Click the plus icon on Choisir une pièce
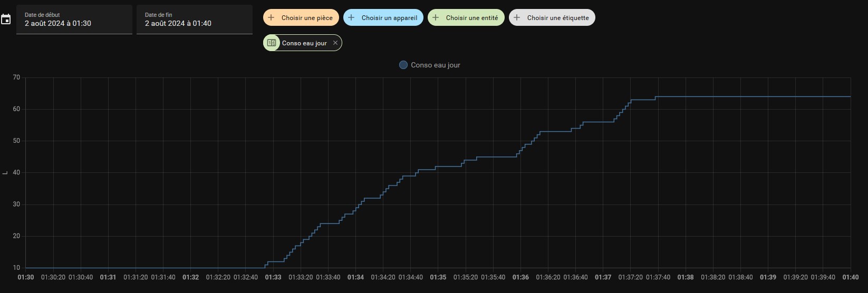Viewport: 868px width, 293px height. coord(271,17)
